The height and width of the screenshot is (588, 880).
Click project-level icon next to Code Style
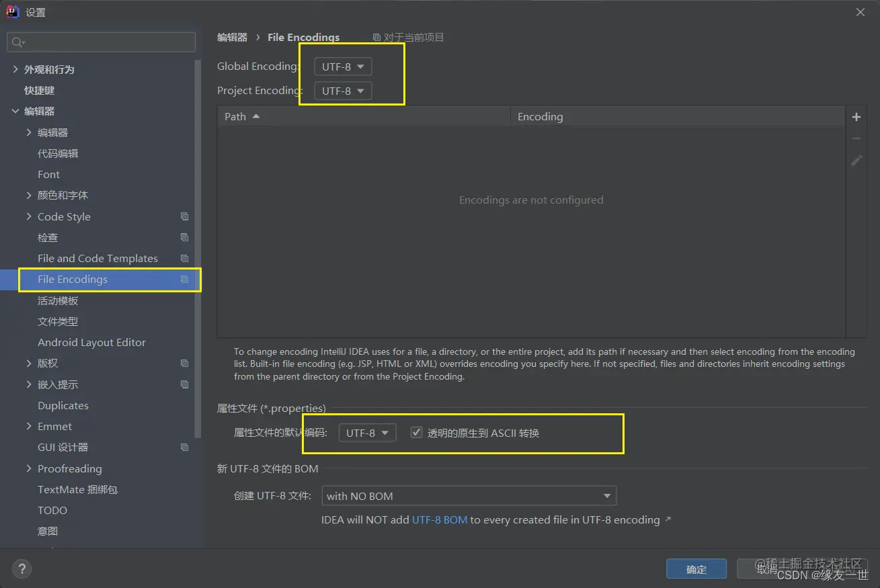(184, 216)
